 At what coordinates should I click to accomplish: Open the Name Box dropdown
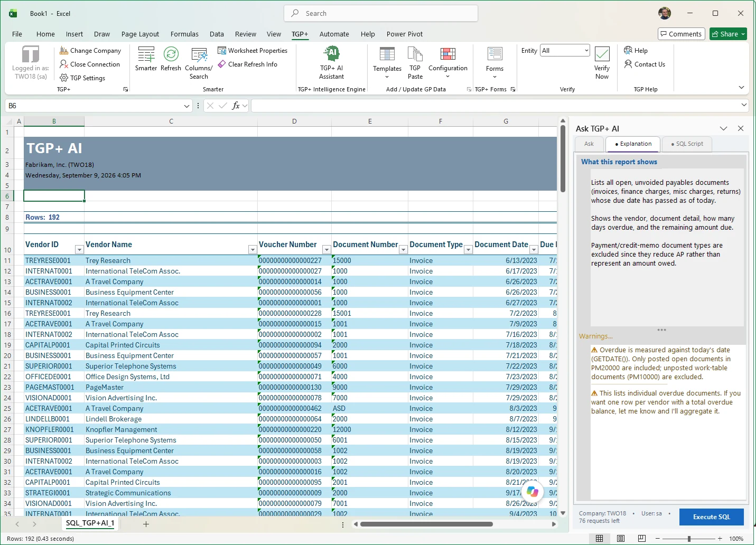(186, 106)
